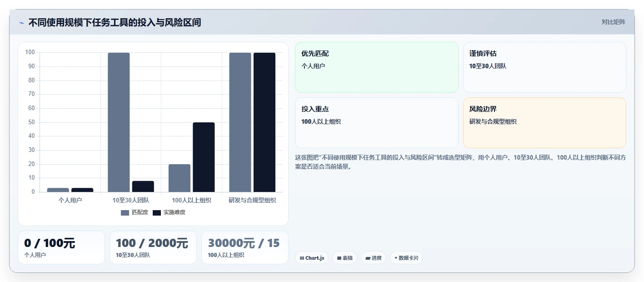The image size is (644, 282).
Task: Click the 100人以上组织 x-axis label
Action: coord(192,200)
